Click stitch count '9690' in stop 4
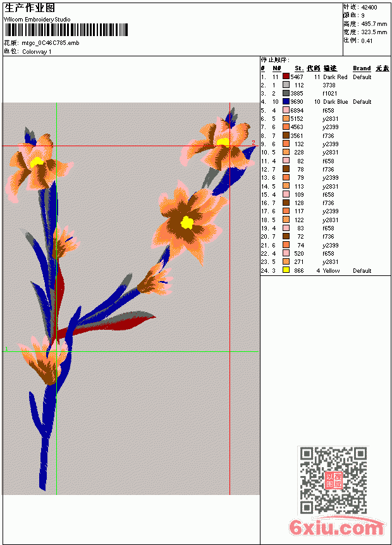Screen dimensions: 392x545 point(297,102)
